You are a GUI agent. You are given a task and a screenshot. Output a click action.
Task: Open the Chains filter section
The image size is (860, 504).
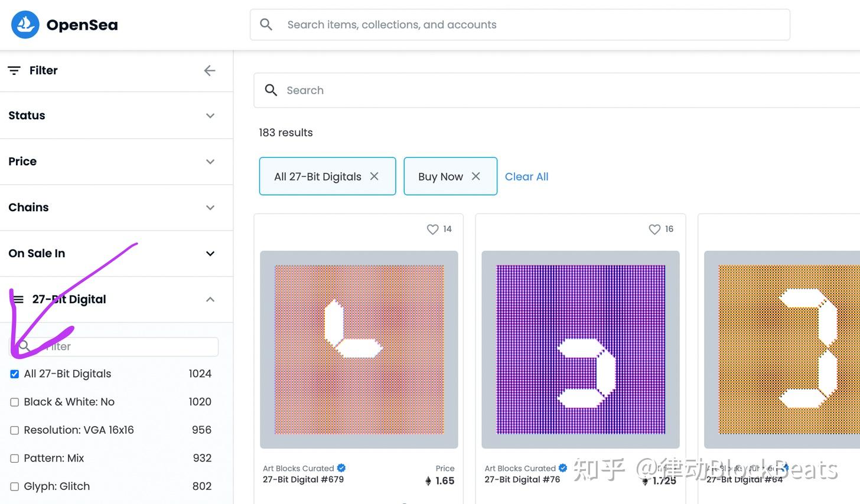pyautogui.click(x=210, y=208)
